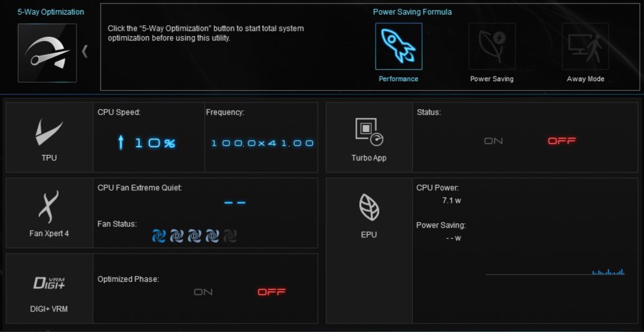Click the third fan status icon
The width and height of the screenshot is (644, 332).
[194, 236]
